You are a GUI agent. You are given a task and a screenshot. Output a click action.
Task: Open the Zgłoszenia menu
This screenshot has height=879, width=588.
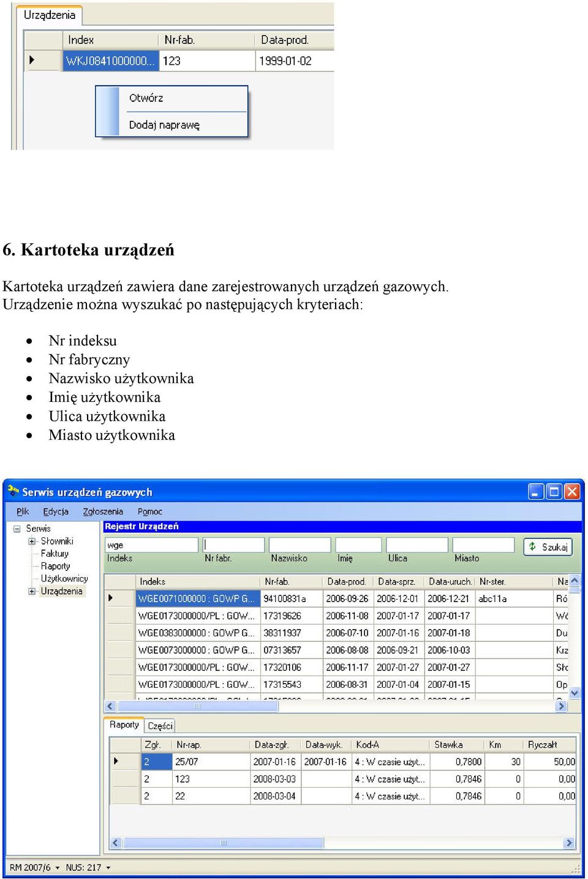pos(103,511)
